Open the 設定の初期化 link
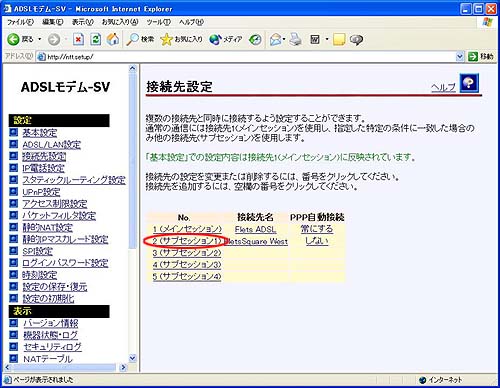This screenshot has height=388, width=500. coord(48,298)
